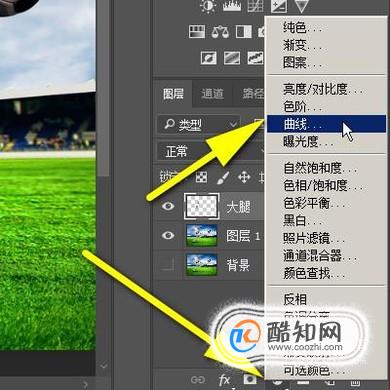
Task: Click the fx layer style icon
Action: 224,380
